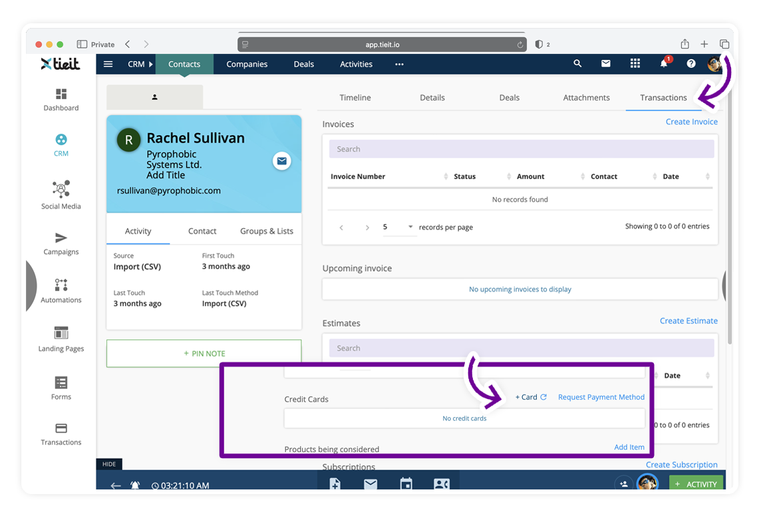Image resolution: width=765 pixels, height=532 pixels.
Task: Open the search magnifier in top bar
Action: 577,64
